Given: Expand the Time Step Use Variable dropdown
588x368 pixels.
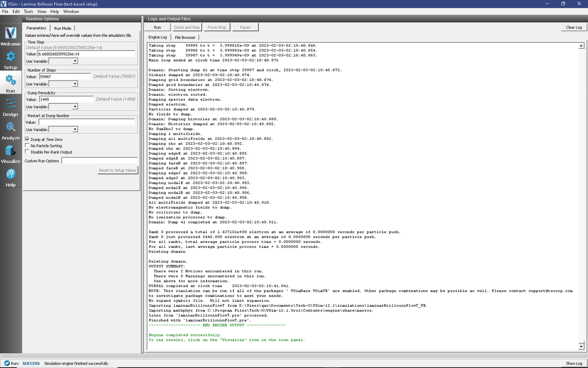Looking at the screenshot, I should 63,61.
